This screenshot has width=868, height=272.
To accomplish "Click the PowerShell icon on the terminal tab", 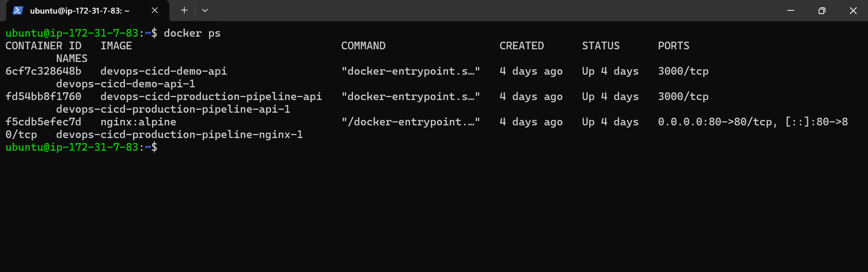I will click(18, 10).
